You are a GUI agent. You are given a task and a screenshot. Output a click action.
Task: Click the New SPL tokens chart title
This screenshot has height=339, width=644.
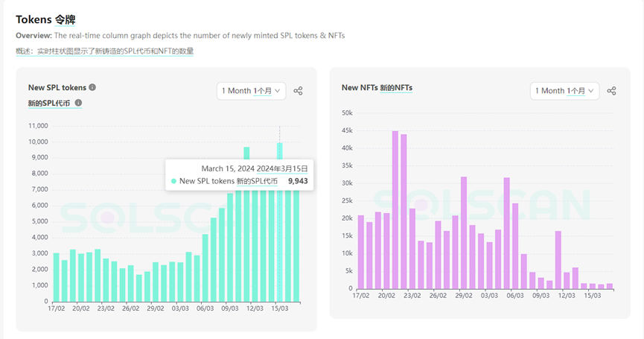pyautogui.click(x=57, y=87)
